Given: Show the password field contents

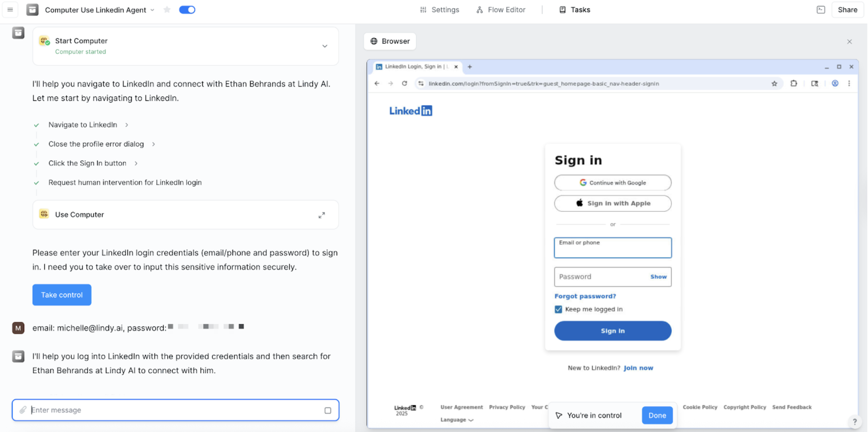Looking at the screenshot, I should click(x=658, y=277).
